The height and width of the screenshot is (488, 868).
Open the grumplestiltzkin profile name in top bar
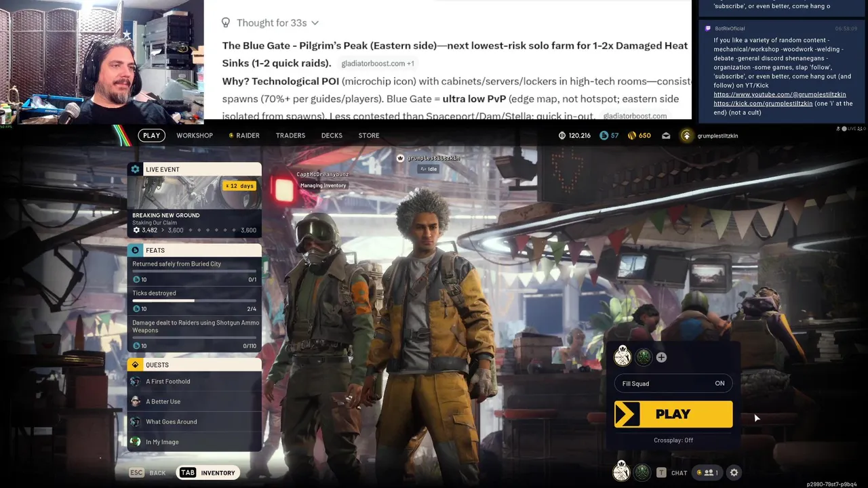(x=717, y=136)
